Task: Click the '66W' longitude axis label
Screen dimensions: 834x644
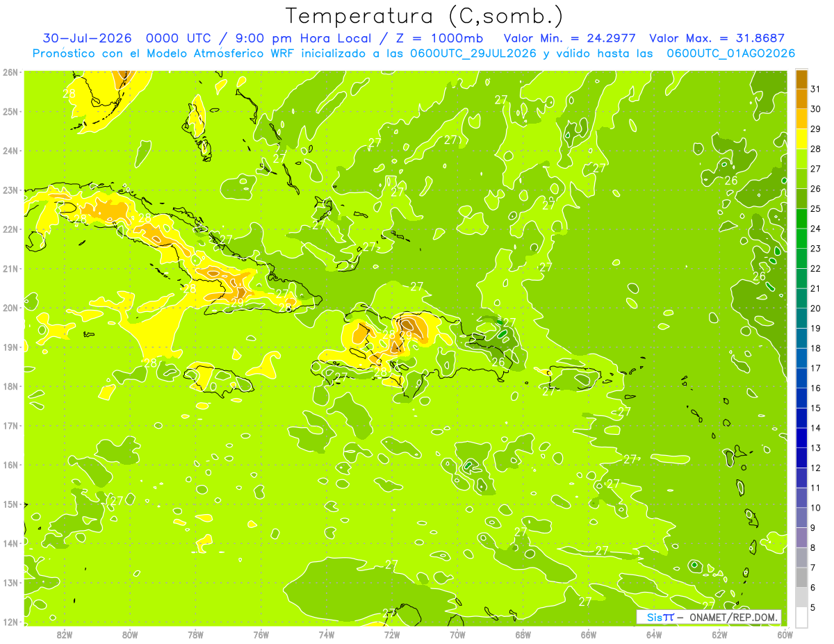Action: (x=589, y=634)
